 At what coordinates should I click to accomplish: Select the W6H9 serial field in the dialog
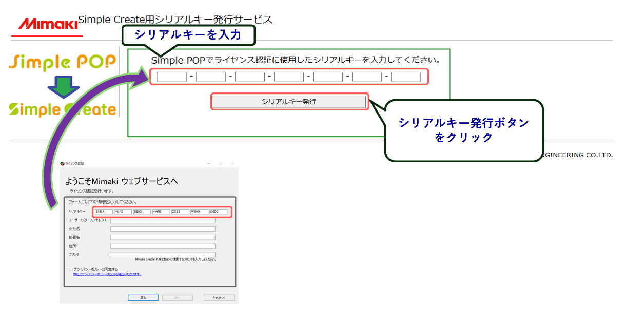point(199,212)
